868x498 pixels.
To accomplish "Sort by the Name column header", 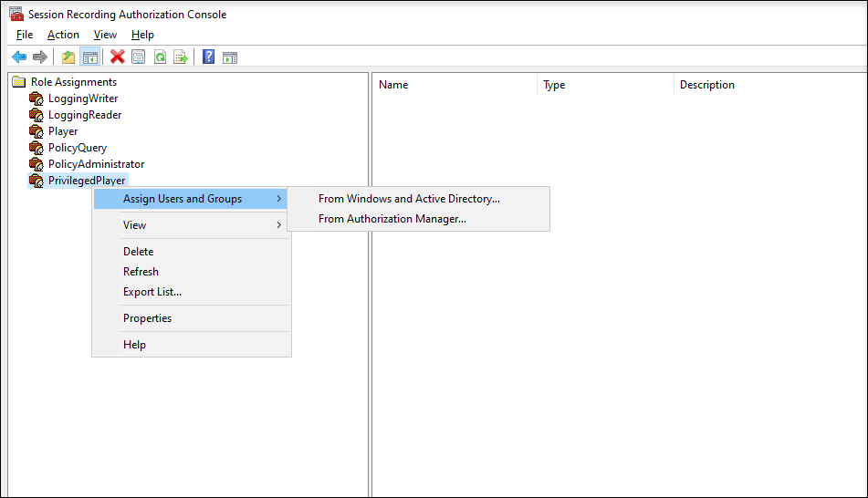I will (454, 85).
